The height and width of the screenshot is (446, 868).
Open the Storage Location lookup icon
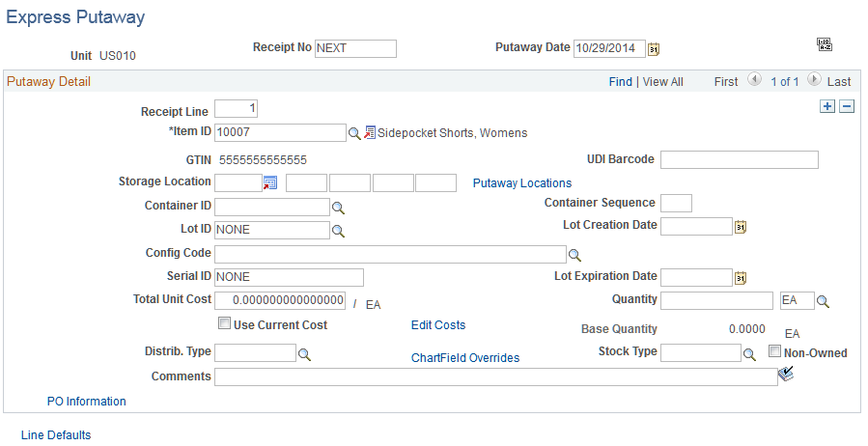click(270, 182)
